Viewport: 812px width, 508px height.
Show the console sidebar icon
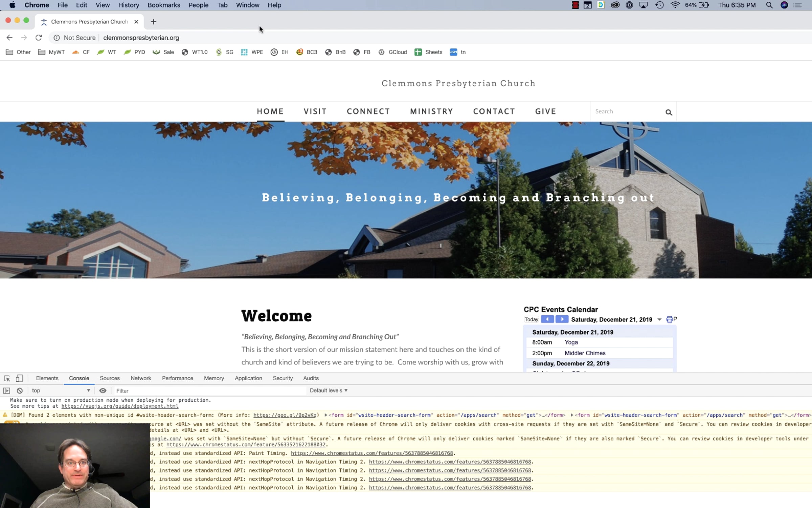(6, 390)
